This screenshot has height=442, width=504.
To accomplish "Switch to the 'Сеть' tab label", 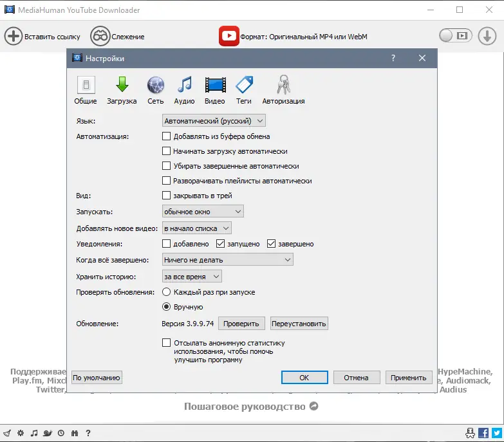I will click(156, 101).
